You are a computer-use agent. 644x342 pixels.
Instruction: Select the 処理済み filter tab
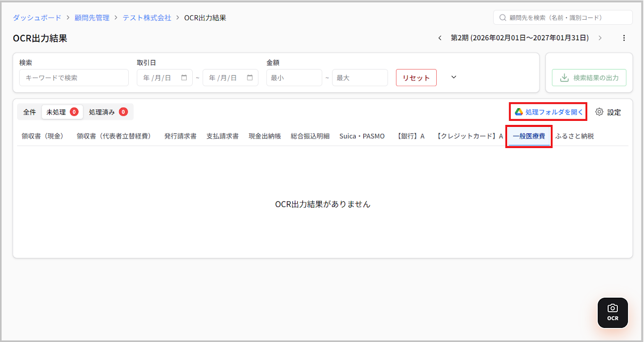108,112
